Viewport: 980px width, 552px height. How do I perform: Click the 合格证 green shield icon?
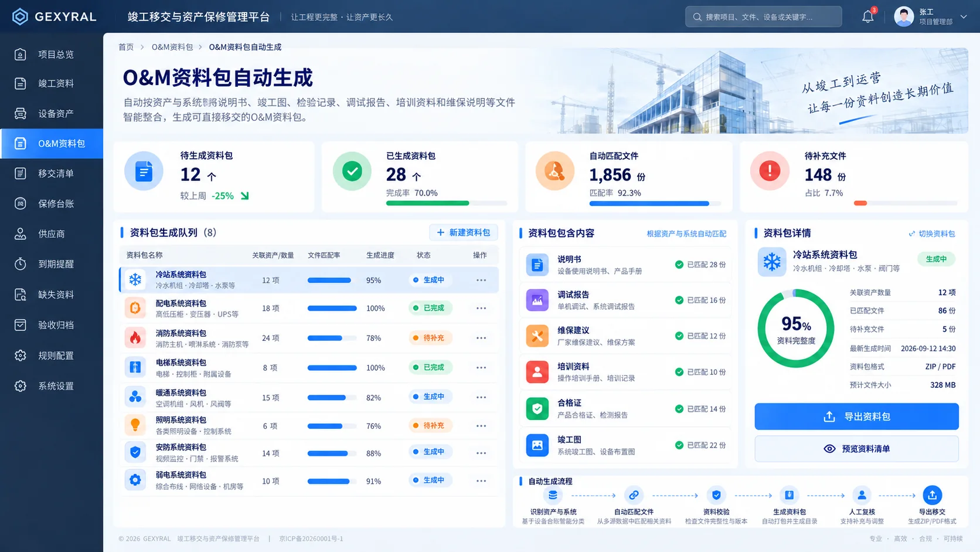click(x=537, y=408)
